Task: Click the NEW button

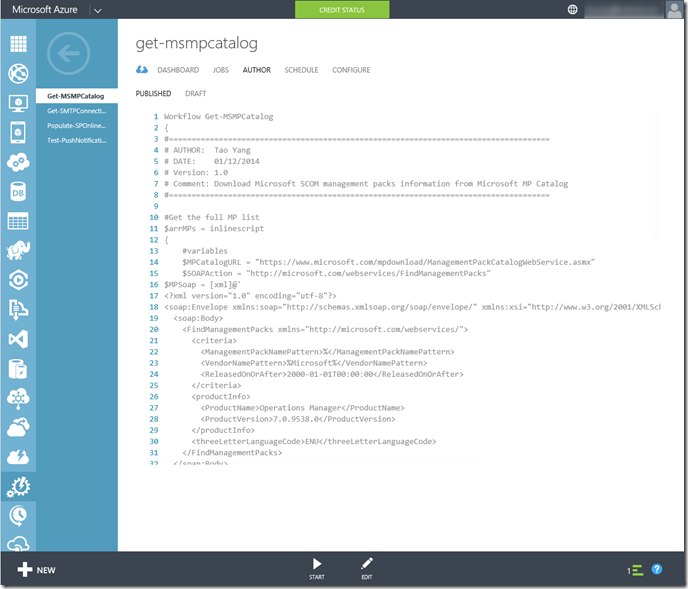Action: pos(36,570)
